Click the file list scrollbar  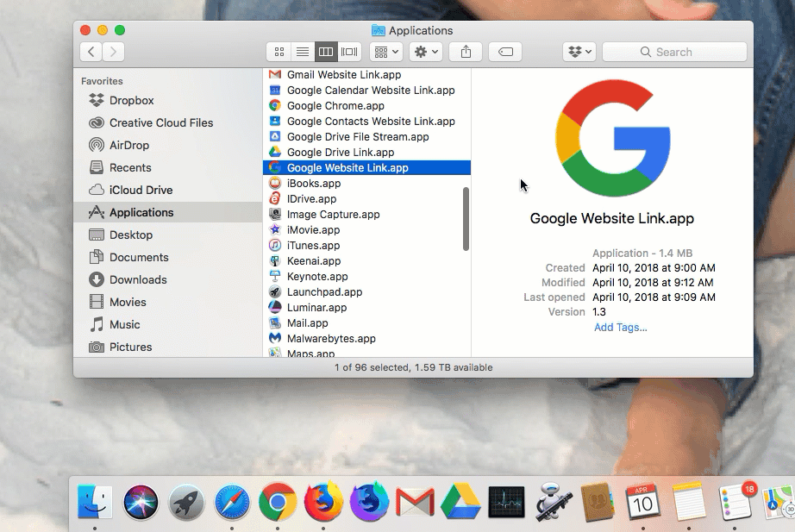click(466, 219)
